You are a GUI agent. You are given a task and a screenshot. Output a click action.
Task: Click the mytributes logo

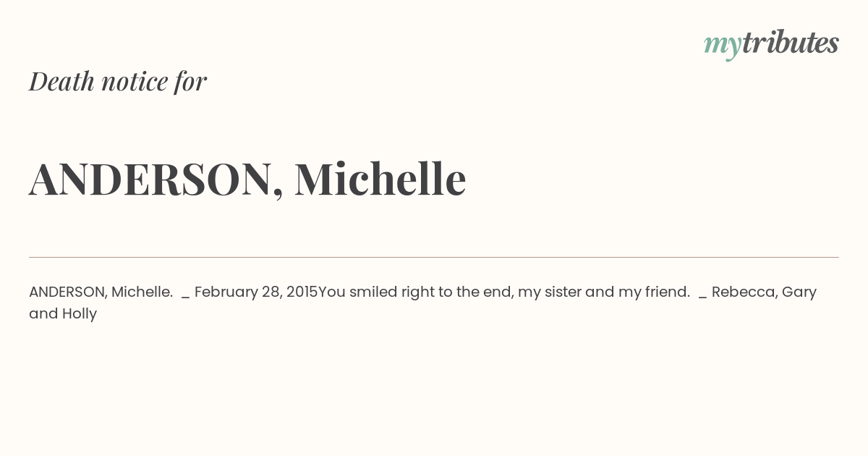771,44
